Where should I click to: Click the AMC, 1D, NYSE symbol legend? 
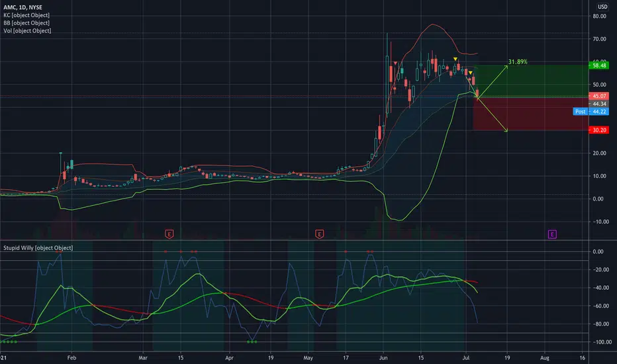(x=23, y=7)
